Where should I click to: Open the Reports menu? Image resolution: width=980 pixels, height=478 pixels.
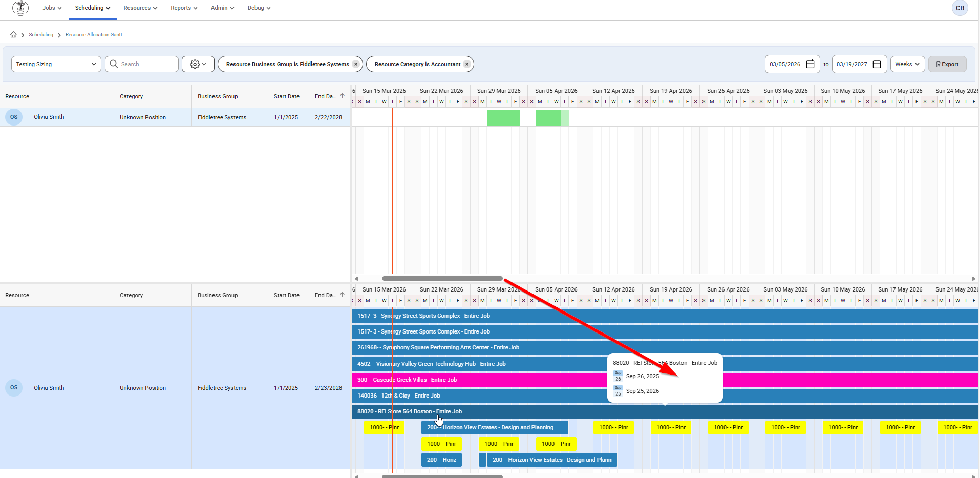pyautogui.click(x=184, y=8)
